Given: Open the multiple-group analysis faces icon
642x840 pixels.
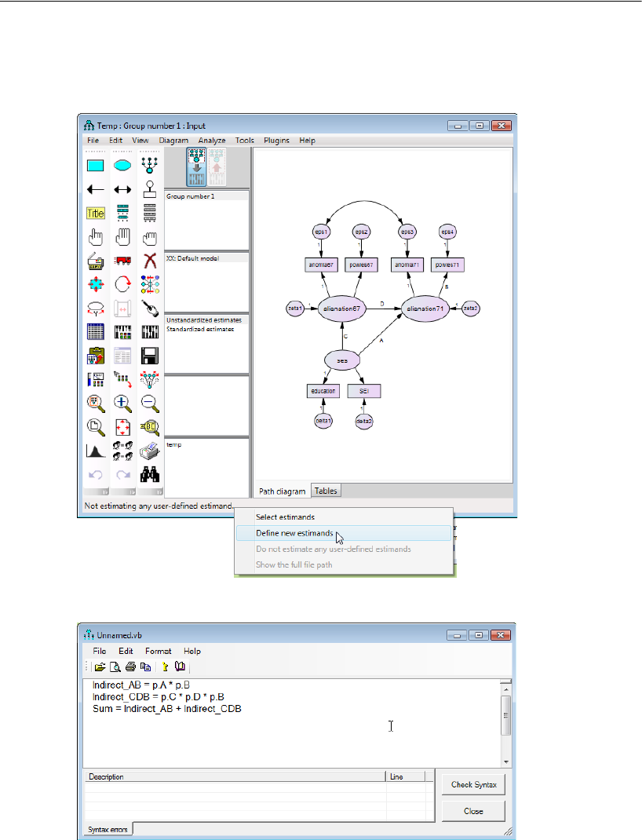Looking at the screenshot, I should click(x=122, y=451).
